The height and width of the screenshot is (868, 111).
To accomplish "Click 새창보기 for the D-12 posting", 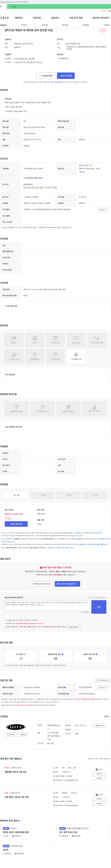I will pos(99,778).
